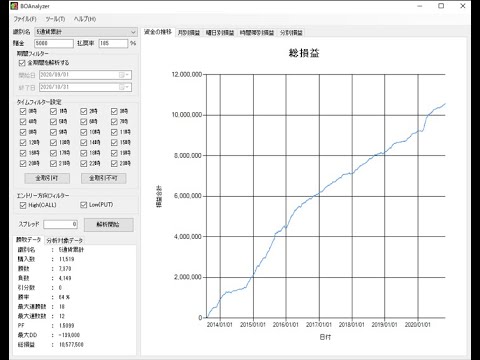Start analysis with the 解析開始 button
Image resolution: width=480 pixels, height=360 pixels.
(x=108, y=225)
